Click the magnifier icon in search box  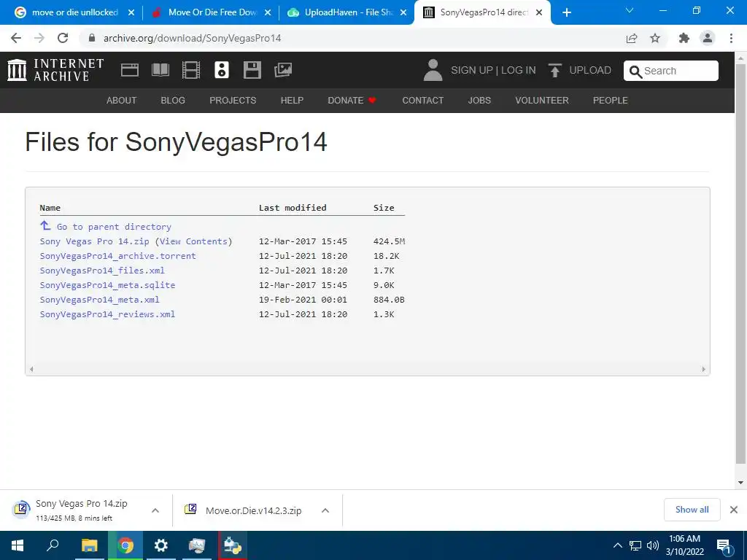click(635, 71)
